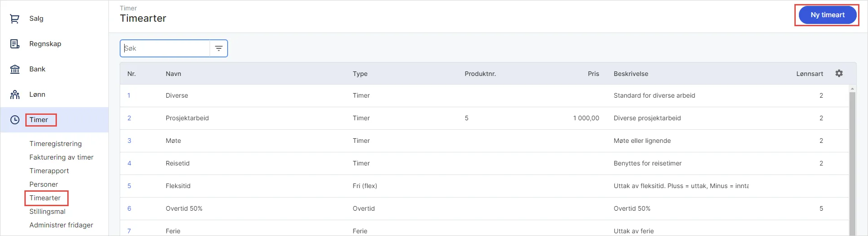The height and width of the screenshot is (236, 868).
Task: Open the Timerapport page
Action: [49, 171]
